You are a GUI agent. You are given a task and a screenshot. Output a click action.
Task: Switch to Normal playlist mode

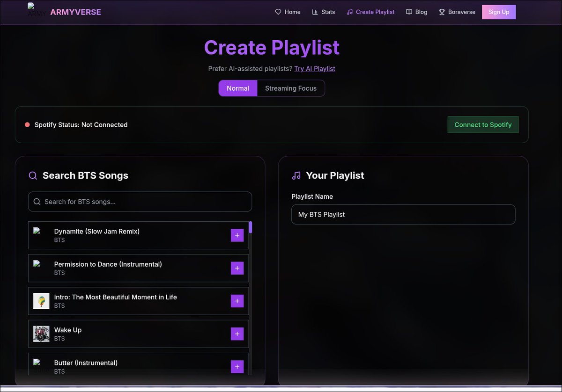238,88
